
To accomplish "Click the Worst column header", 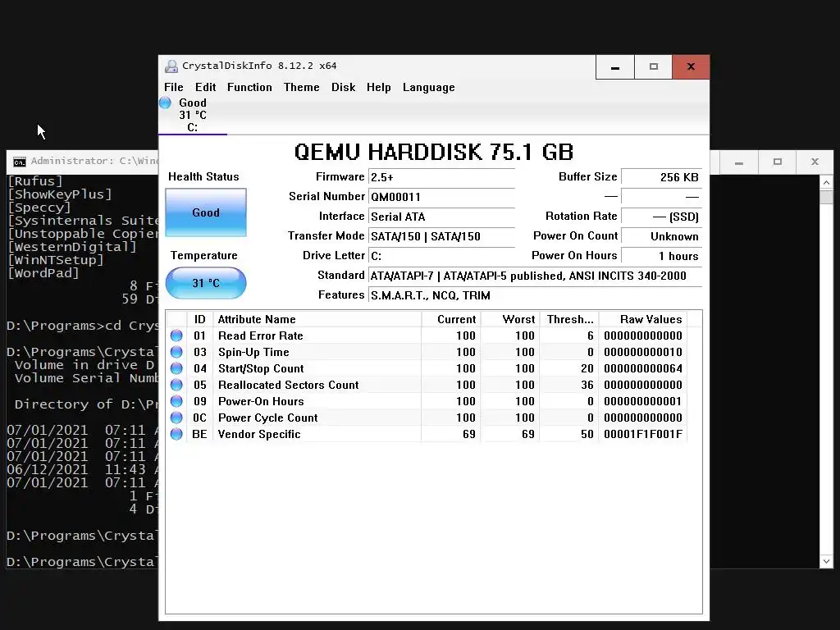I will click(x=510, y=319).
